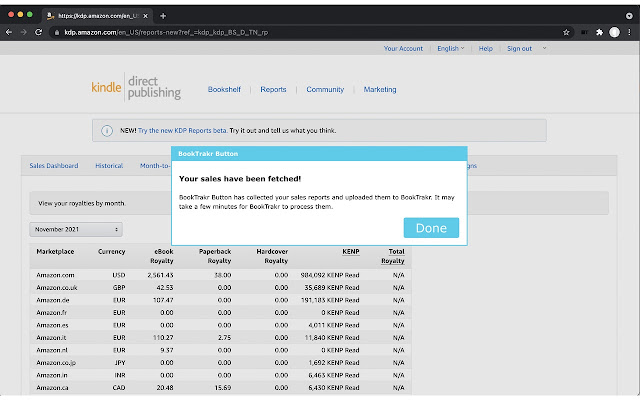Image resolution: width=640 pixels, height=400 pixels.
Task: Open the Bookshelf menu item
Action: click(224, 89)
